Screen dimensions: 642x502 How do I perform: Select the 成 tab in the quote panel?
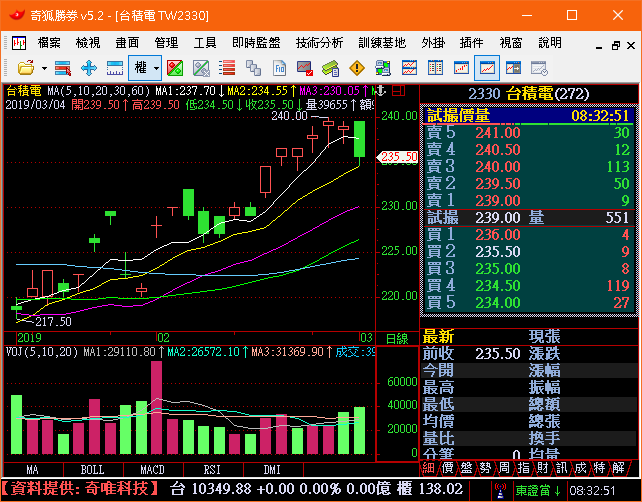pyautogui.click(x=580, y=468)
